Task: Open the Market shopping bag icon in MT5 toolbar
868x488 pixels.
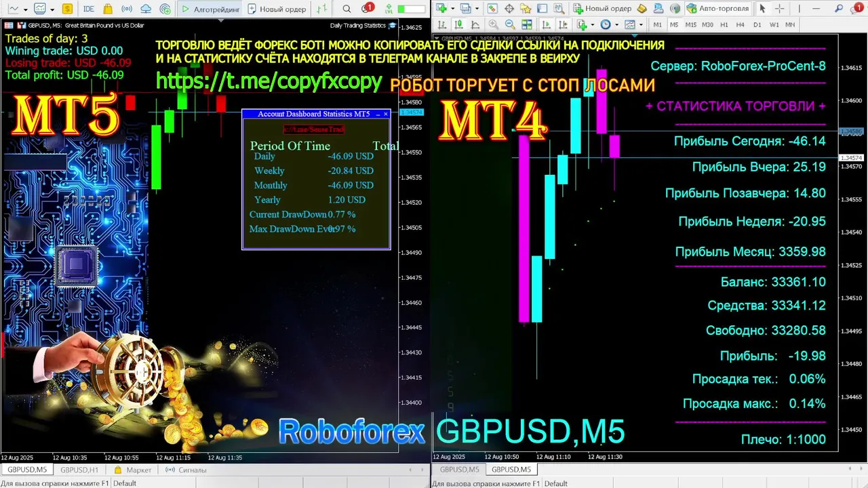Action: 108,9
